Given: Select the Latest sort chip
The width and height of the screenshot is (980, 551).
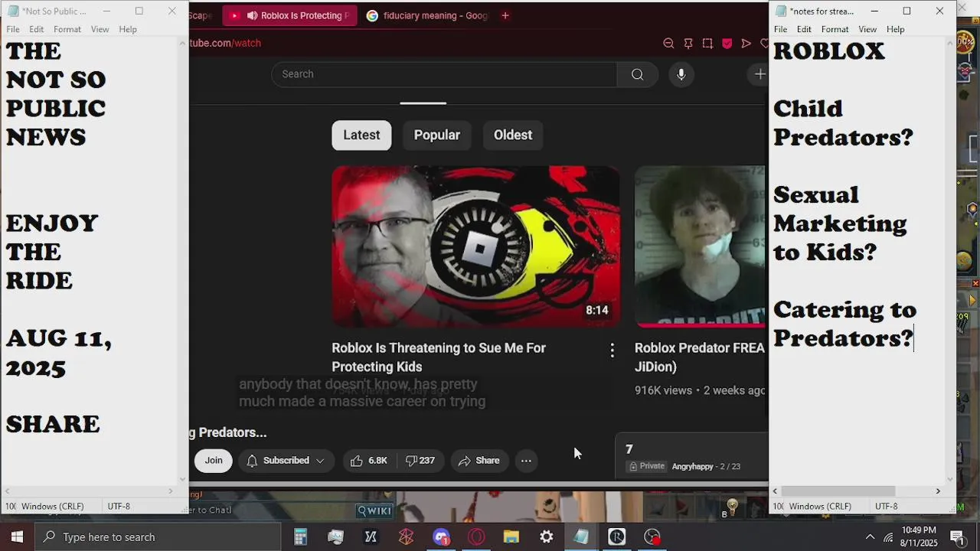Looking at the screenshot, I should coord(361,135).
